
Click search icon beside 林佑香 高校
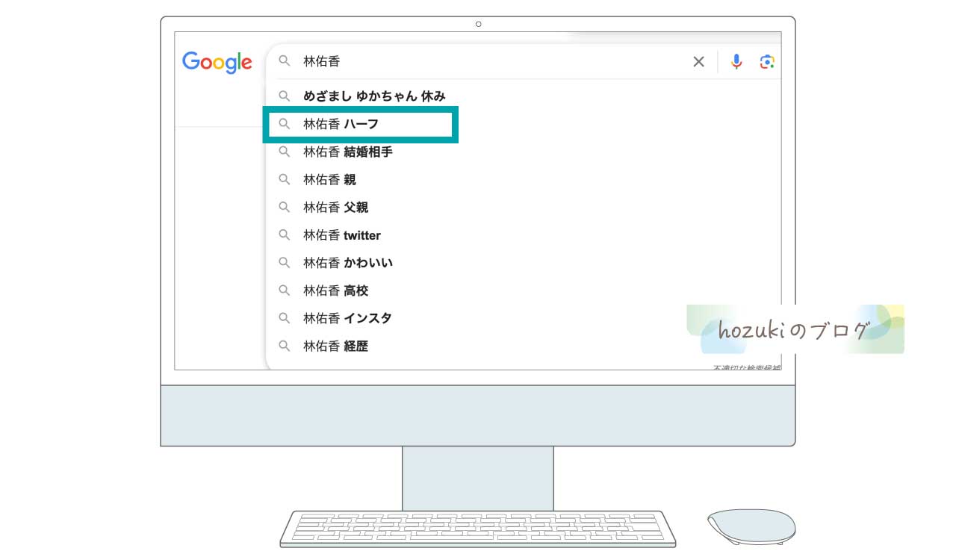coord(284,290)
